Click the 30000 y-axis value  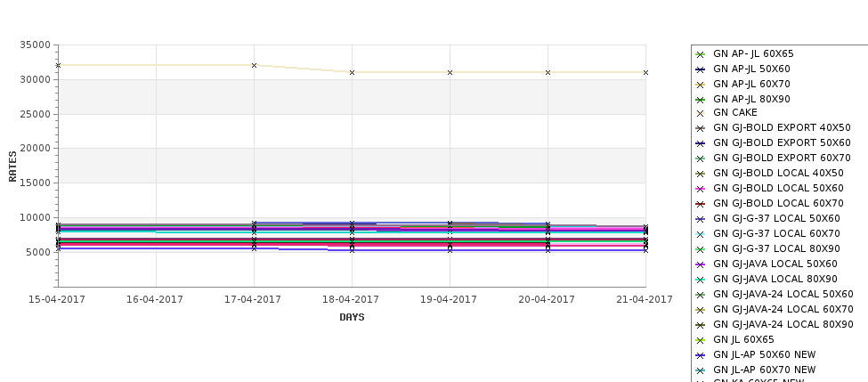(x=36, y=80)
